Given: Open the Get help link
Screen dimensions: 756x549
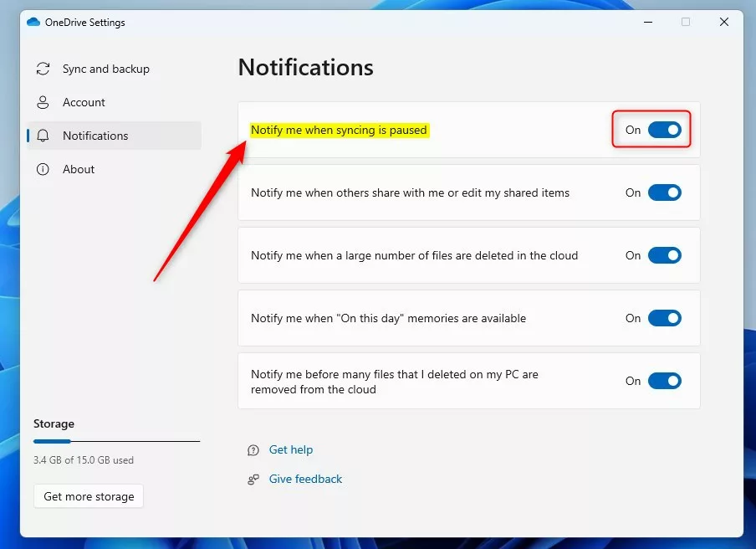Looking at the screenshot, I should (291, 449).
